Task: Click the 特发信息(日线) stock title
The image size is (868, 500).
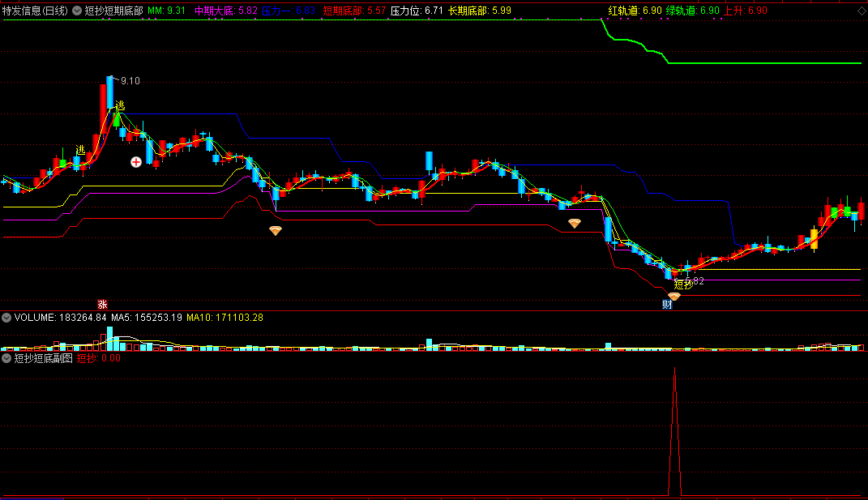Action: coord(35,11)
